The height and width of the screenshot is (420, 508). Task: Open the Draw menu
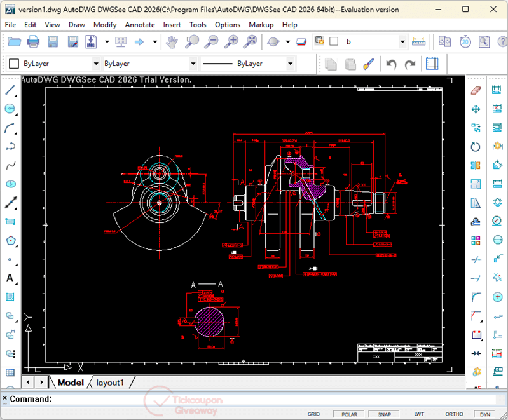[77, 25]
